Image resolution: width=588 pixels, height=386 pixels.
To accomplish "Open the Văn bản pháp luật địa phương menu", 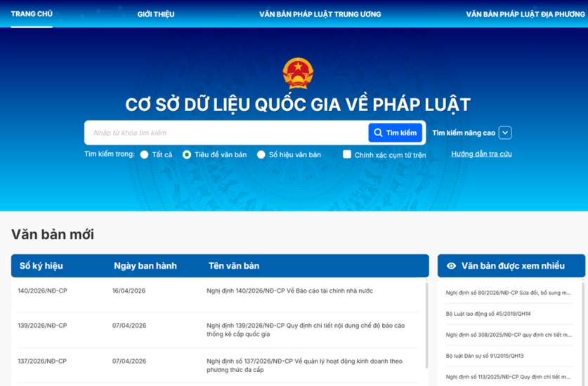I will point(526,14).
